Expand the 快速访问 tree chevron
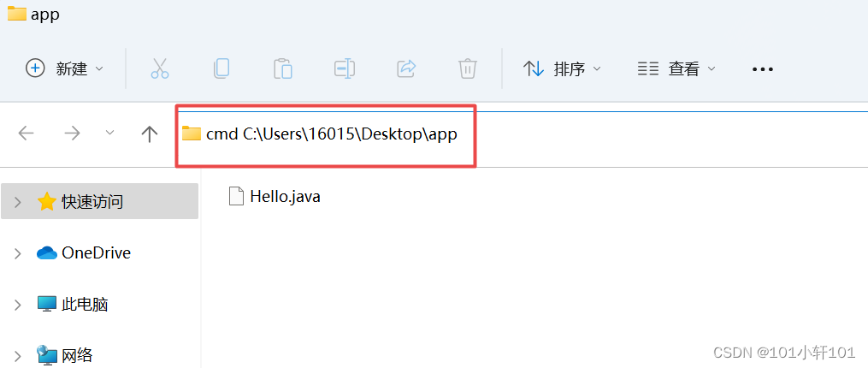This screenshot has height=368, width=868. click(18, 202)
